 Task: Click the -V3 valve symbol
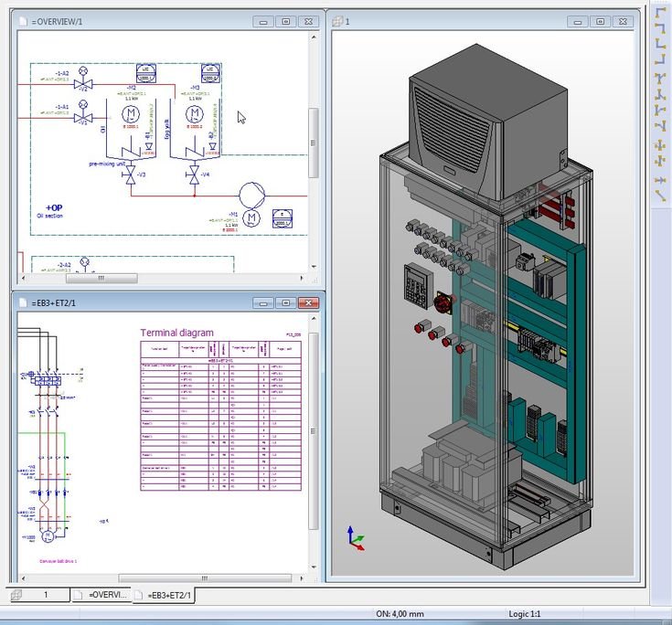[x=130, y=175]
